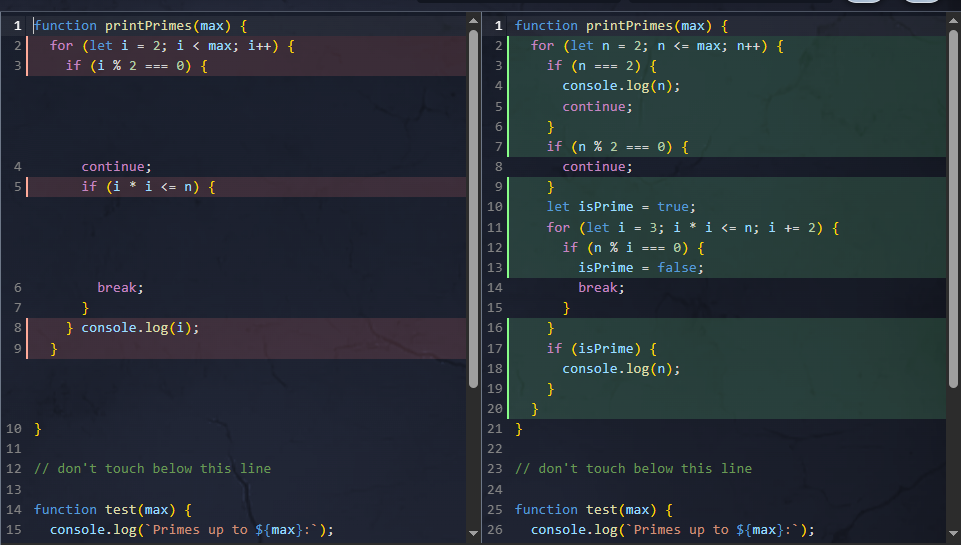The image size is (961, 545).
Task: Click the right pane vertical scrollbar thumb
Action: pyautogui.click(x=954, y=208)
